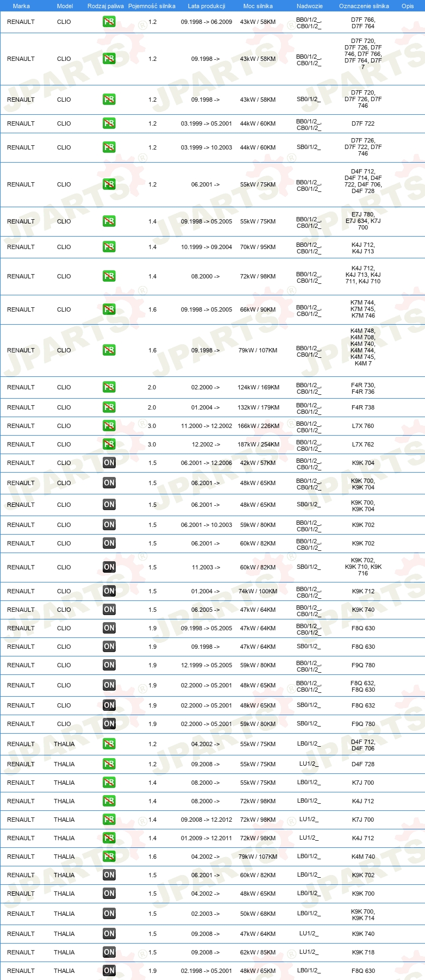Click diesel ON icon in 12.1999 -> 05.2005 row

[109, 665]
